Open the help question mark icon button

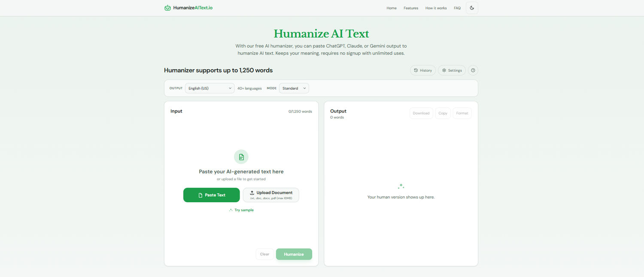(x=473, y=70)
